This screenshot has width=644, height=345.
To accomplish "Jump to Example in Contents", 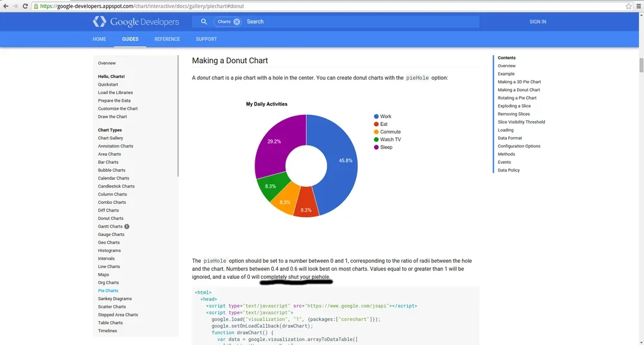I will (506, 74).
